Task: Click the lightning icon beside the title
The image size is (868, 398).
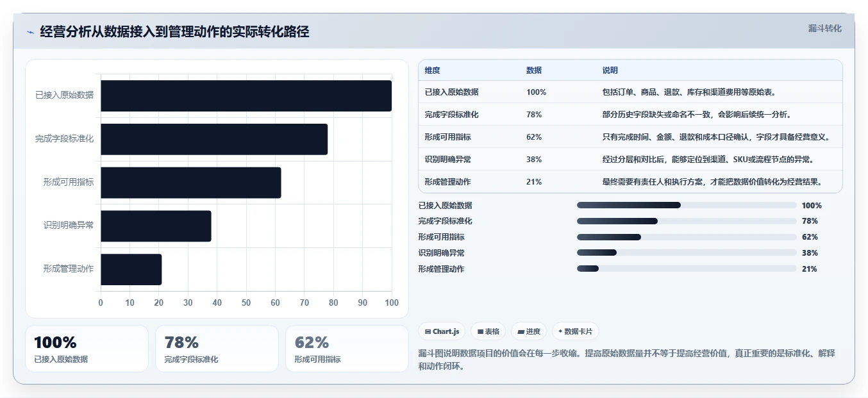Action: point(30,32)
